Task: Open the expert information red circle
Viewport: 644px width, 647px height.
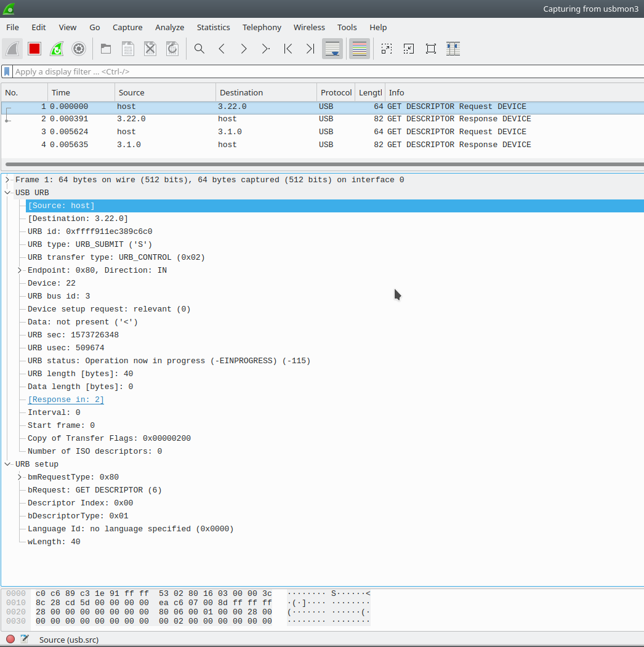Action: (10, 639)
